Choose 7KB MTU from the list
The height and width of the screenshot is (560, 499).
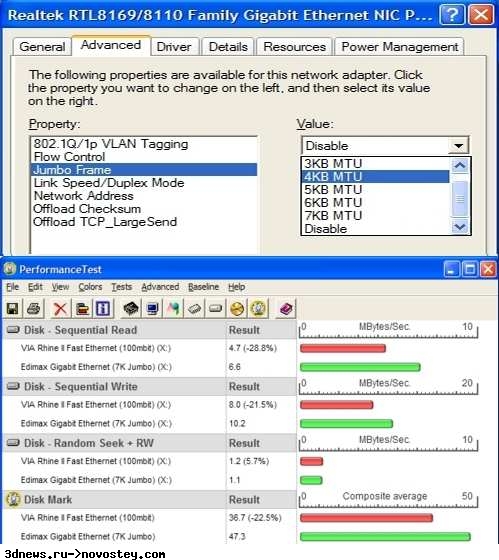pos(375,216)
